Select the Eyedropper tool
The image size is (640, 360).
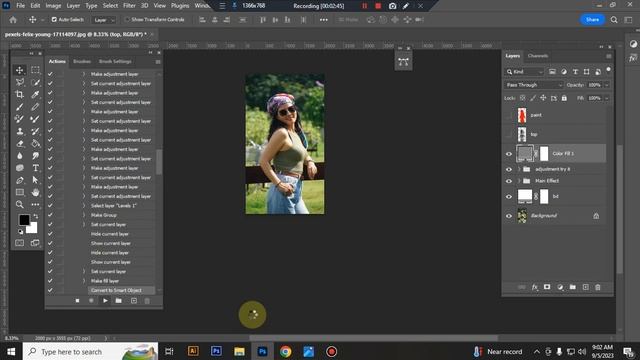click(x=36, y=95)
